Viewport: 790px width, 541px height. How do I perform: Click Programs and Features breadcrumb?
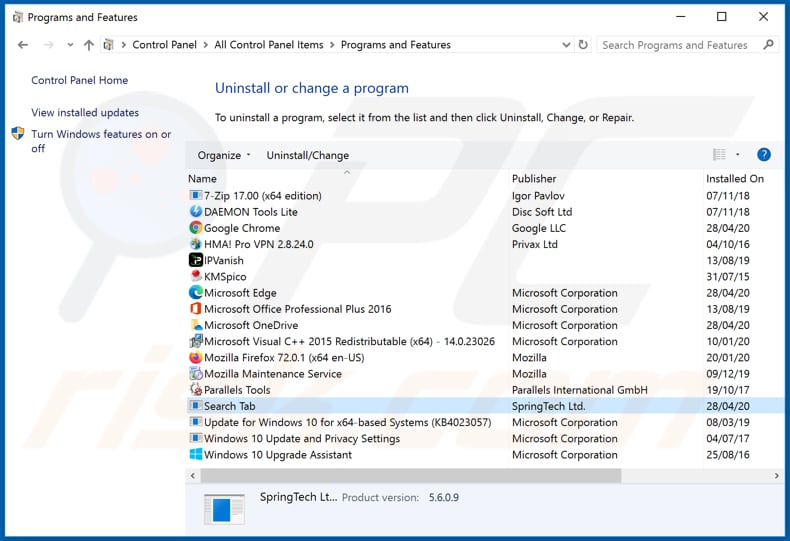pos(396,45)
